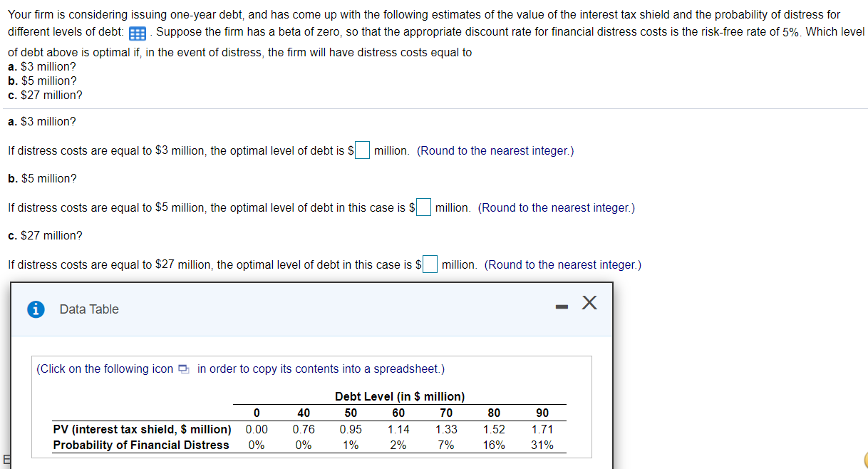Select debt level column header 90

tap(542, 413)
